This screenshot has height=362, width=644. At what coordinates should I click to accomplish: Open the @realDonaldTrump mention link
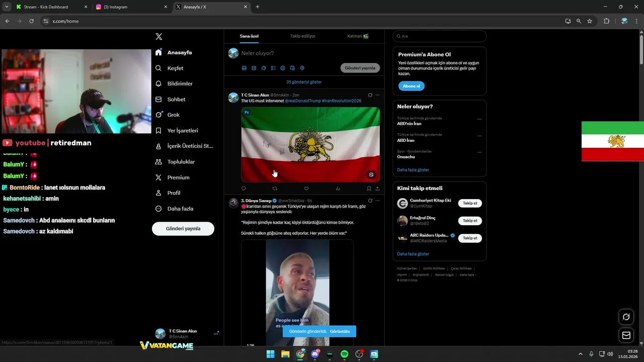303,101
